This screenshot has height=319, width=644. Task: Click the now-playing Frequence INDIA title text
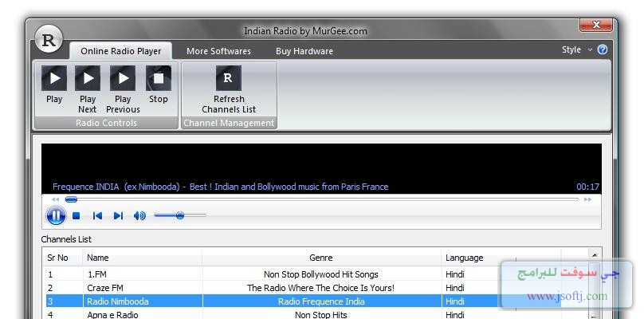click(x=221, y=187)
